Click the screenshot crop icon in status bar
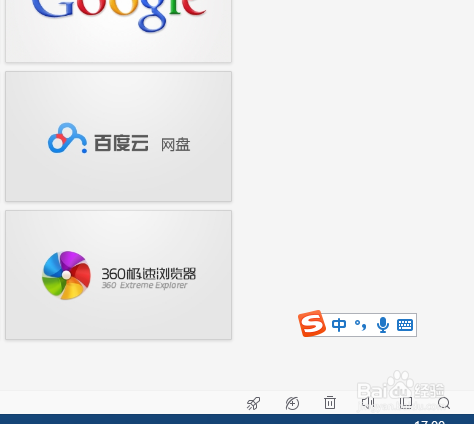 click(x=406, y=403)
